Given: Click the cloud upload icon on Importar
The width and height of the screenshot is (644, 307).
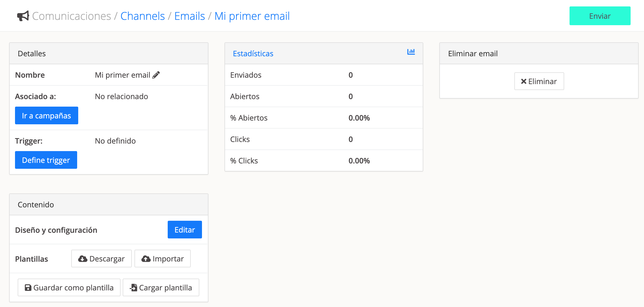Looking at the screenshot, I should tap(146, 259).
